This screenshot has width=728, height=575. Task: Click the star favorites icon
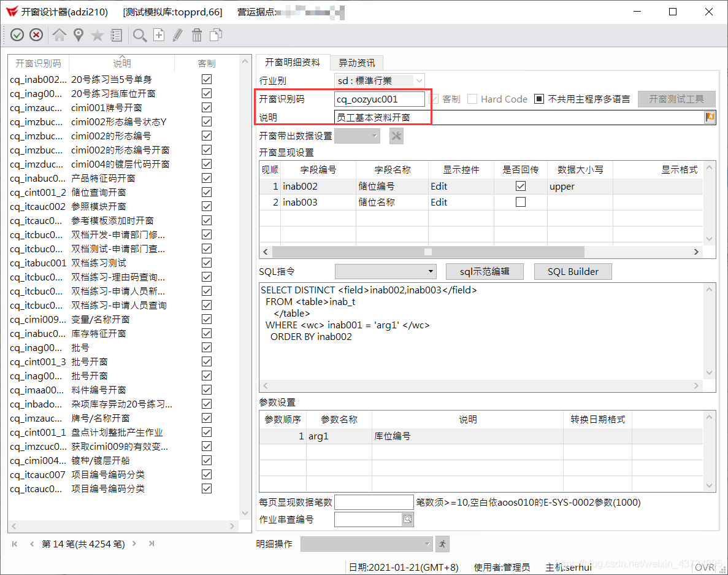(97, 36)
